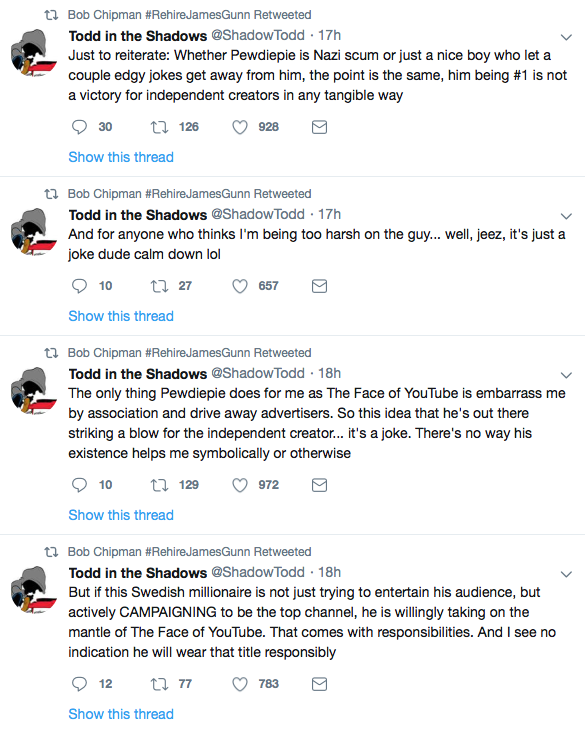Expand options for 'joke dude calm down' tweet
Image resolution: width=585 pixels, height=731 pixels.
(566, 216)
